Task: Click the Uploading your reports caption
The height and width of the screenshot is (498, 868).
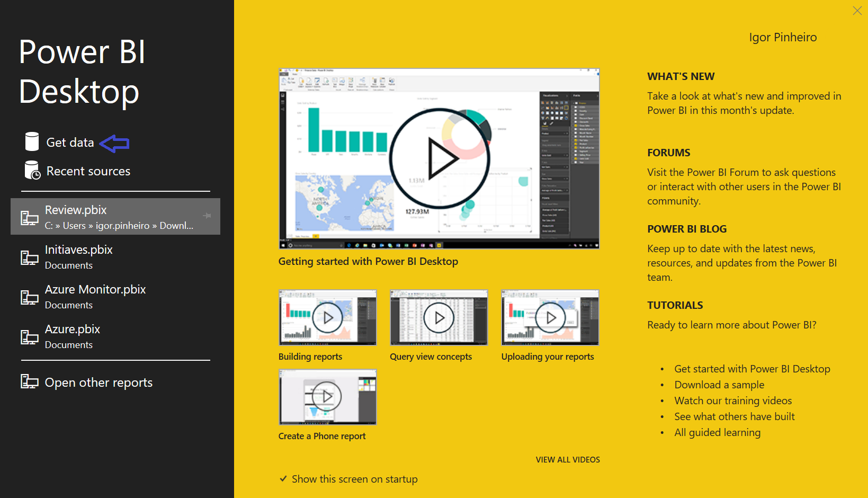Action: (x=548, y=357)
